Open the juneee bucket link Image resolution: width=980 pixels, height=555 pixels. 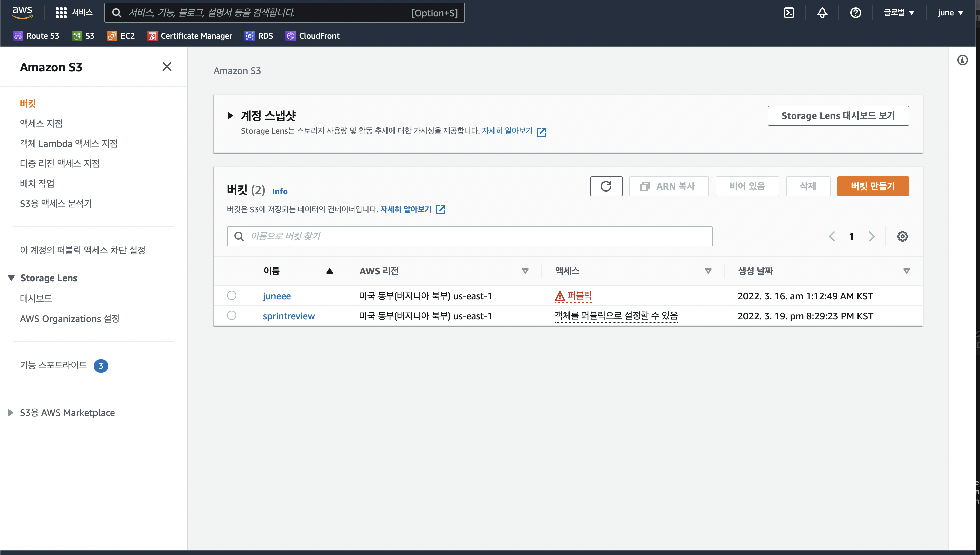pyautogui.click(x=277, y=296)
